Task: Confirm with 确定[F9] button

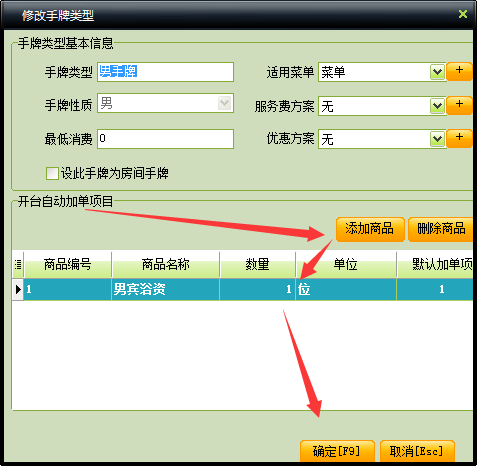Action: [337, 451]
